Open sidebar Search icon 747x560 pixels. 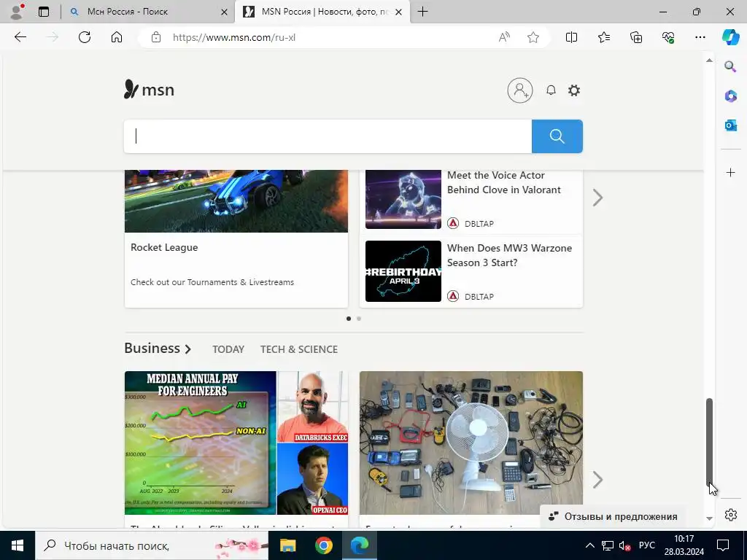click(x=730, y=66)
